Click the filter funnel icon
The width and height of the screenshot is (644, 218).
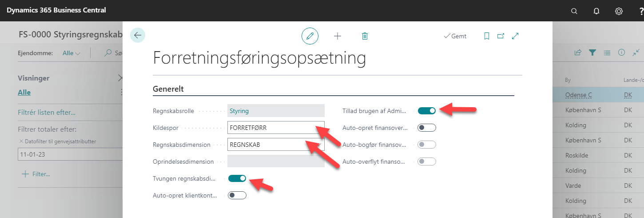(592, 52)
